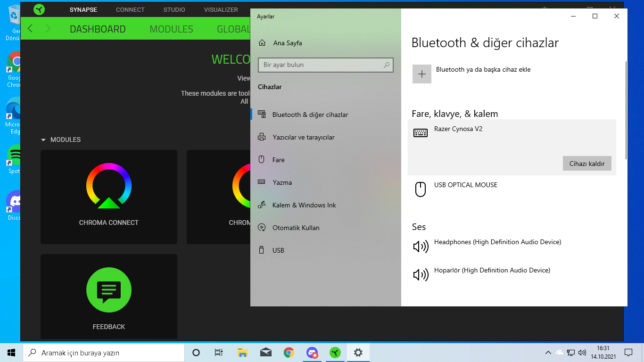This screenshot has width=644, height=362.
Task: Click the Hoparlör speaker icon
Action: (421, 275)
